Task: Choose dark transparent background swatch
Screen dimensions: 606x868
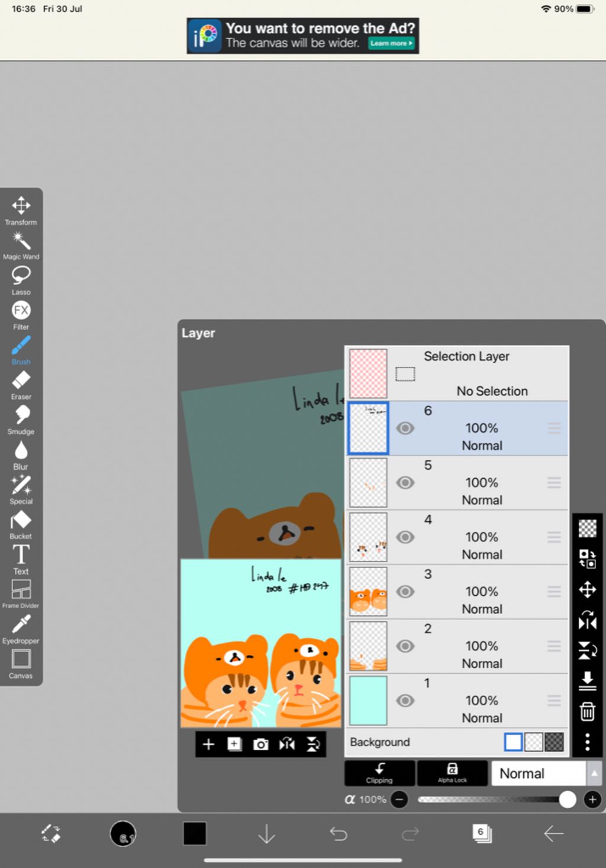Action: pos(554,741)
